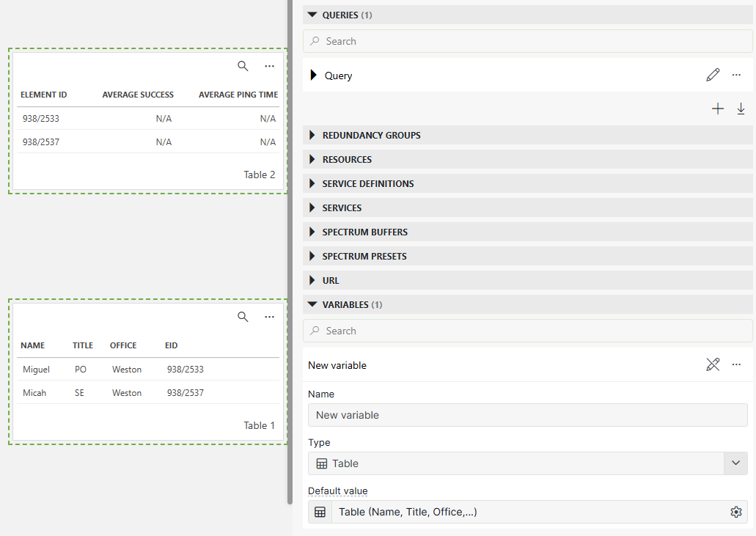Screen dimensions: 756x536
Task: Expand the Spectrum Presets section
Action: coord(312,257)
